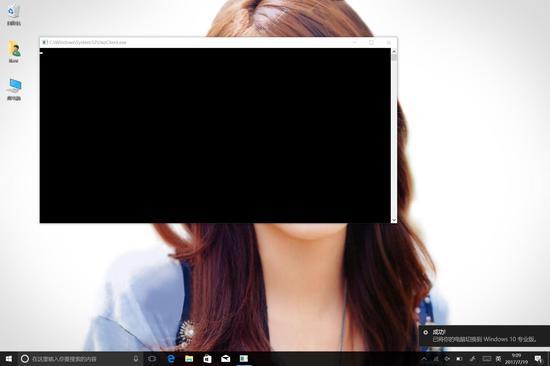Launch Microsoft Edge from the taskbar
The width and height of the screenshot is (550, 366).
(171, 359)
